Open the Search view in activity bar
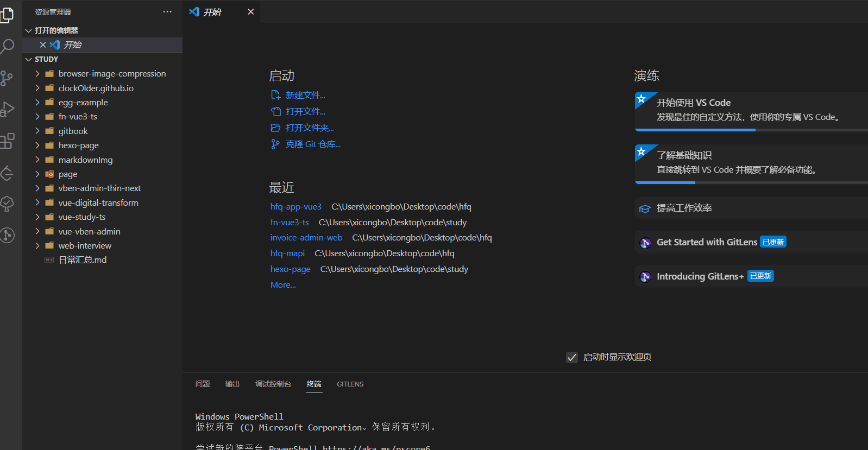Viewport: 868px width, 450px height. [x=7, y=46]
